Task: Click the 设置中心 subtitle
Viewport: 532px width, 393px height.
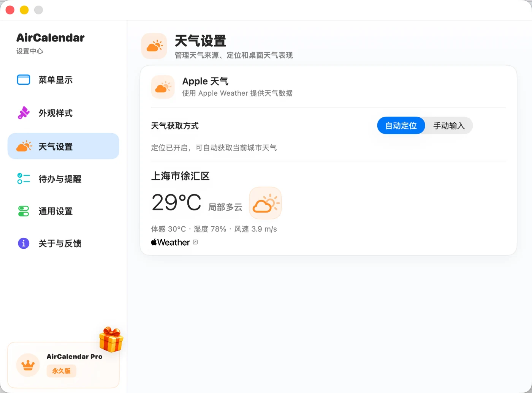Action: pyautogui.click(x=30, y=51)
